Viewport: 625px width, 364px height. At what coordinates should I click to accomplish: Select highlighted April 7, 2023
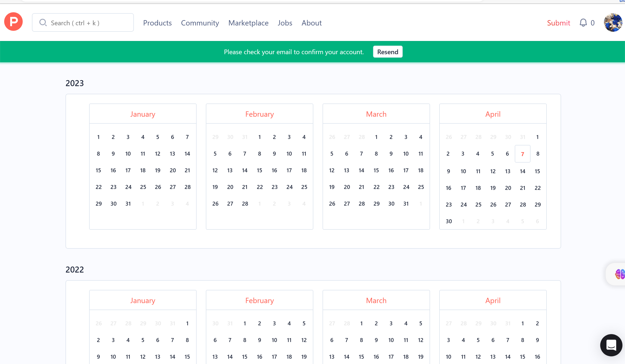(522, 154)
